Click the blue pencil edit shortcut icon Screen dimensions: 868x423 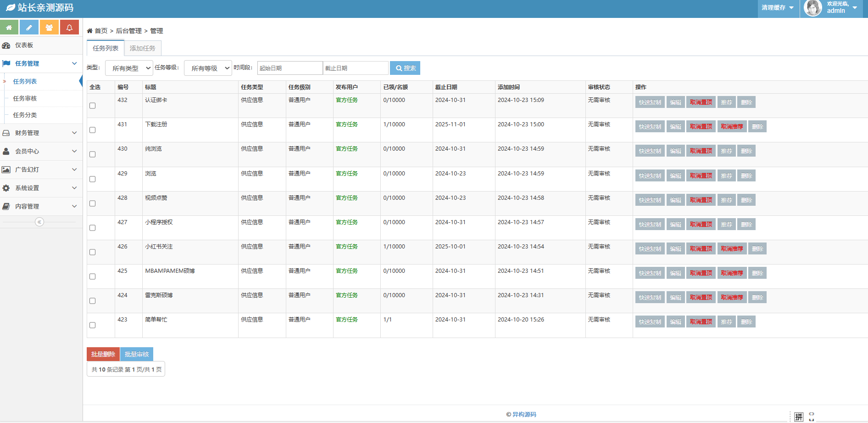[x=29, y=28]
